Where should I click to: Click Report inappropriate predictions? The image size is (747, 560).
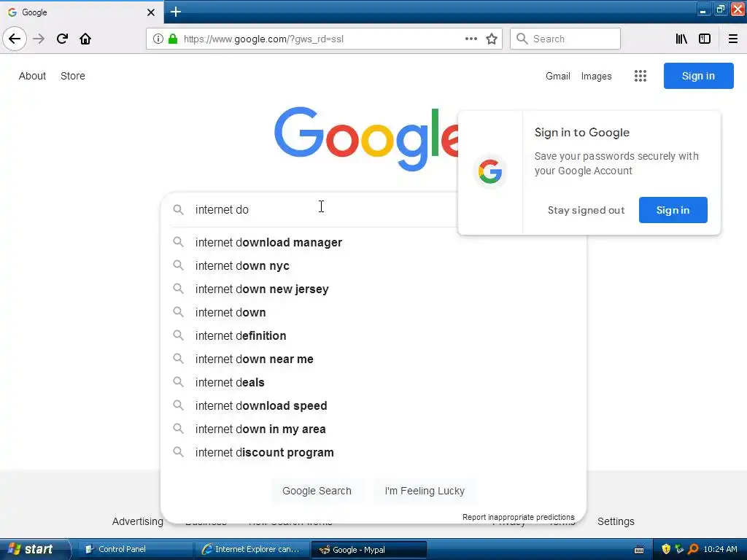(519, 517)
